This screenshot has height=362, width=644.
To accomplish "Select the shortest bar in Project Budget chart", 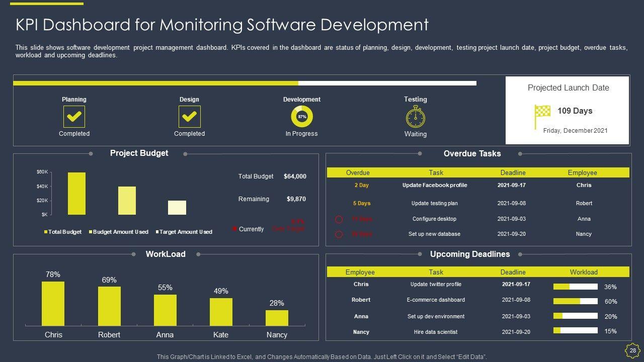I will coord(177,208).
